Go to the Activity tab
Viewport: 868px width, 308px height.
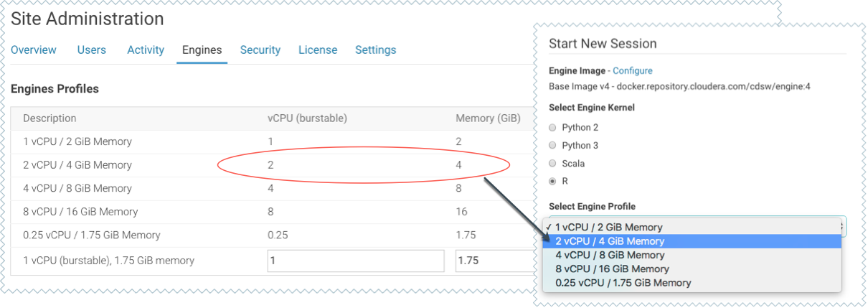click(x=146, y=50)
